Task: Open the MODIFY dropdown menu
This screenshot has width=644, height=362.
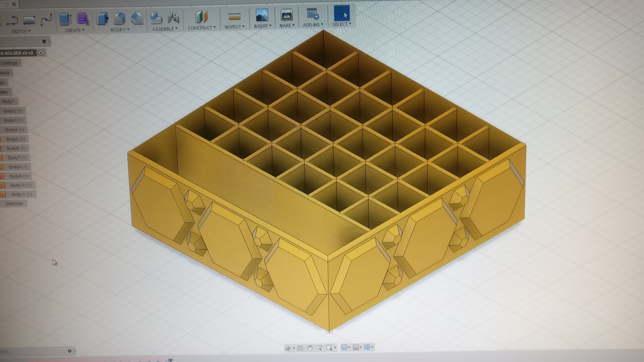Action: click(120, 30)
